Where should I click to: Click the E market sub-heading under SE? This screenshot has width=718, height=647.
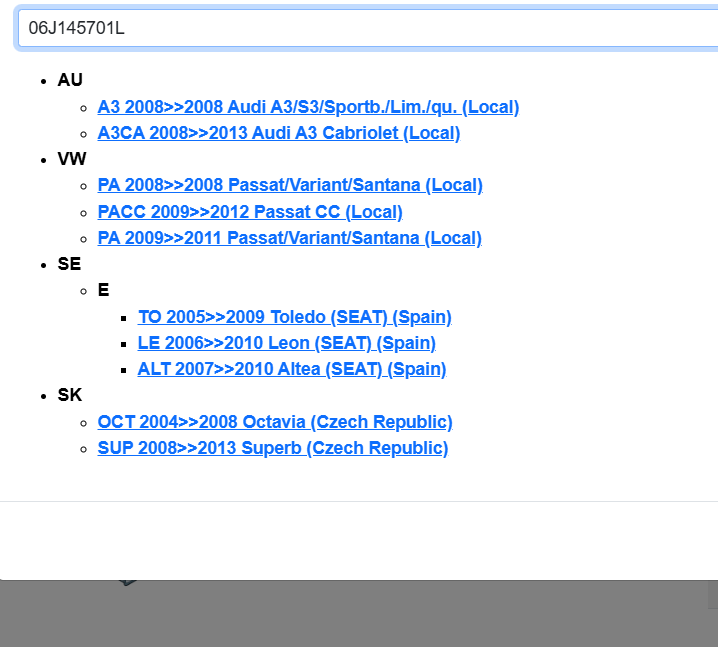coord(103,290)
